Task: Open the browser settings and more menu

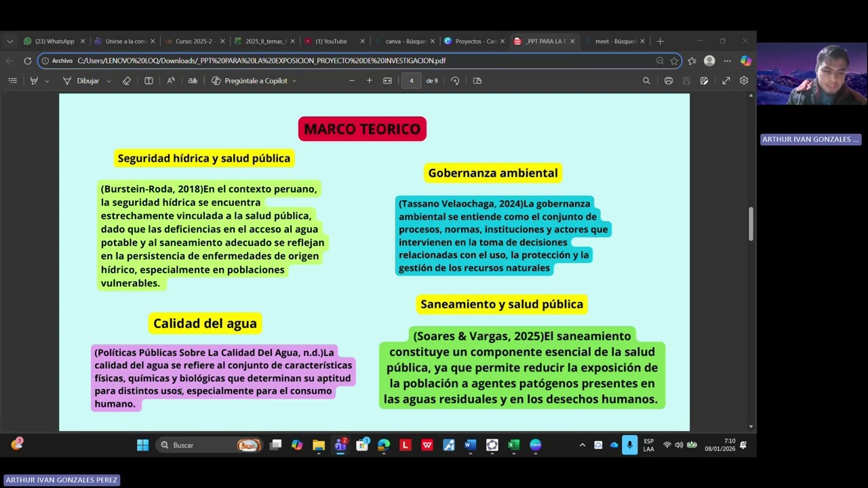Action: (727, 61)
